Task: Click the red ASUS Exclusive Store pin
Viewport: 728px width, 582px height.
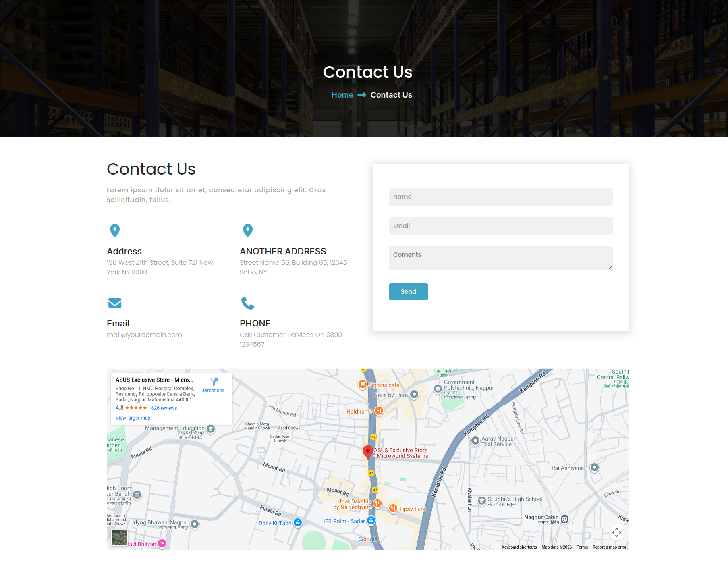Action: point(367,452)
